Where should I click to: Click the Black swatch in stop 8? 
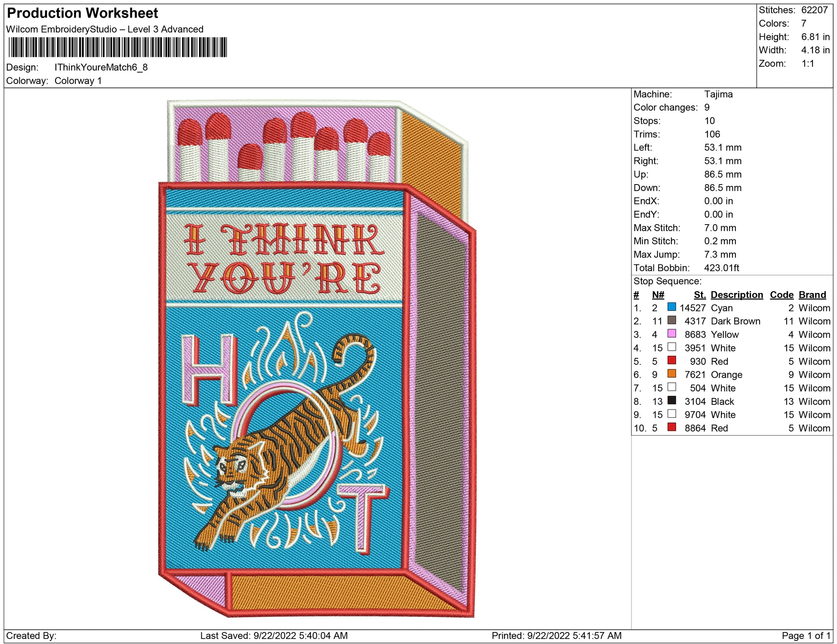[671, 401]
